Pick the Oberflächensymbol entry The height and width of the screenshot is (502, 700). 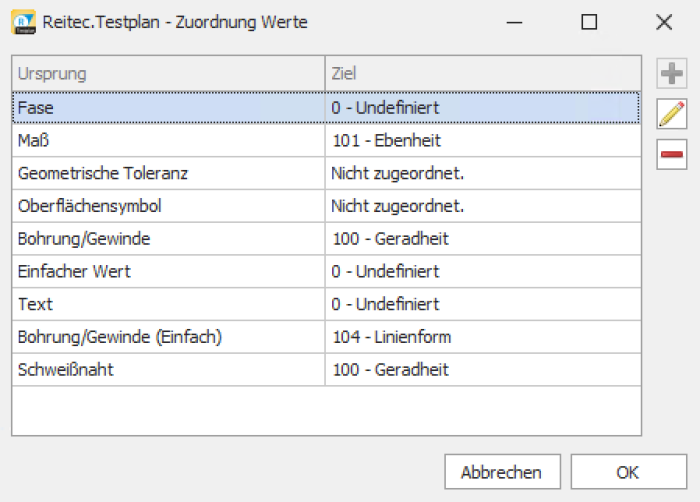[167, 206]
